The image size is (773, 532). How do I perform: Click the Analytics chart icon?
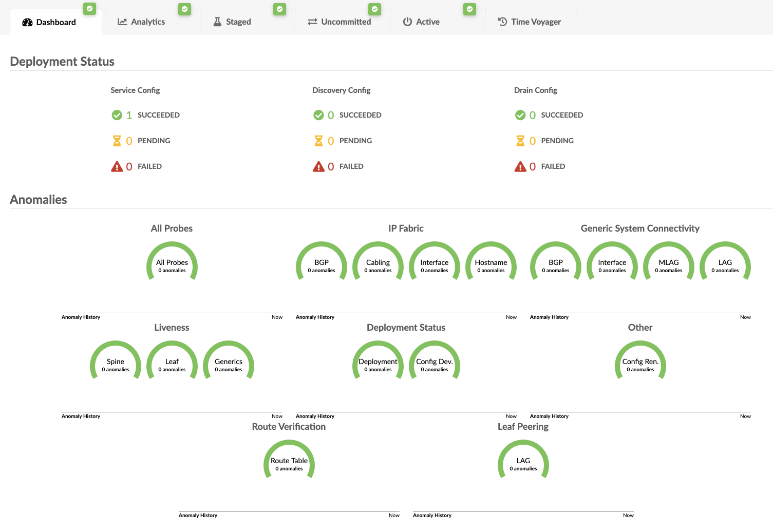point(122,22)
